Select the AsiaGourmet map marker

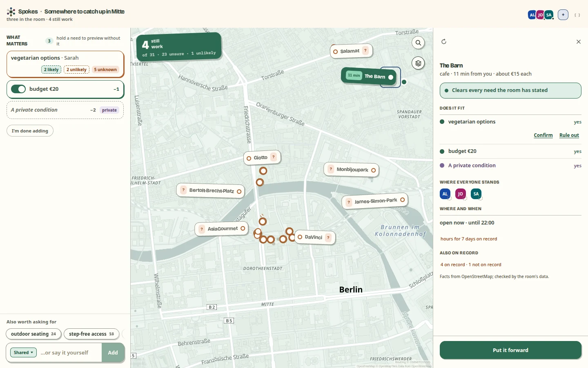pyautogui.click(x=222, y=229)
